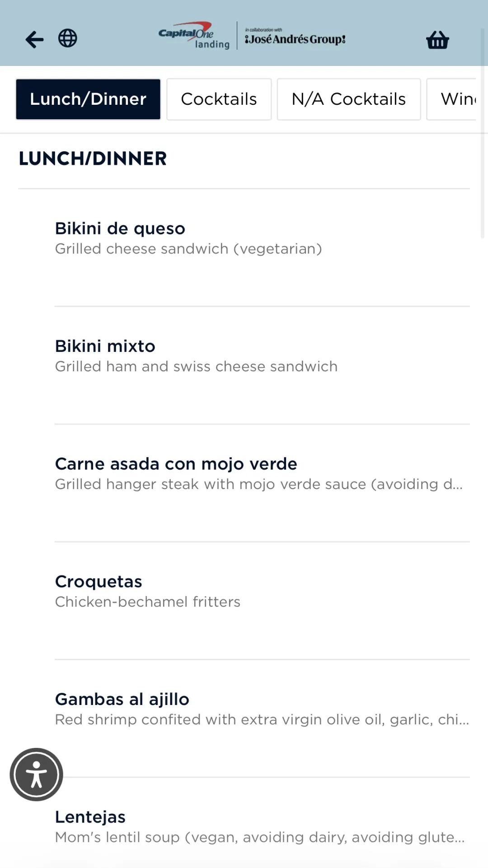Image resolution: width=488 pixels, height=868 pixels.
Task: Select Carne asada con mojo verde
Action: click(262, 483)
